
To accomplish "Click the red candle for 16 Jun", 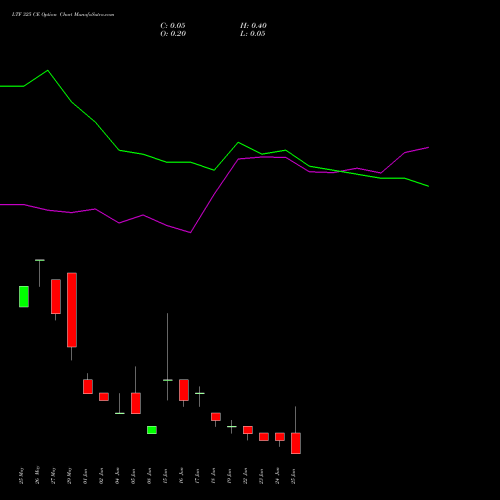I will tap(184, 390).
